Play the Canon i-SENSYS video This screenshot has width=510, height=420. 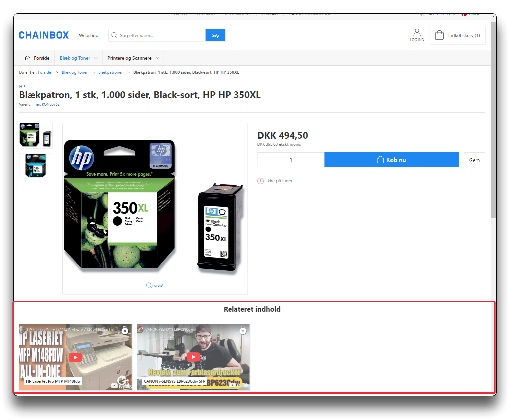(194, 357)
